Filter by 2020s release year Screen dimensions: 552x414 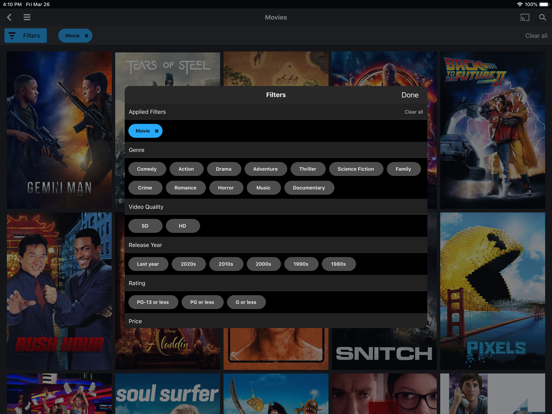click(188, 264)
